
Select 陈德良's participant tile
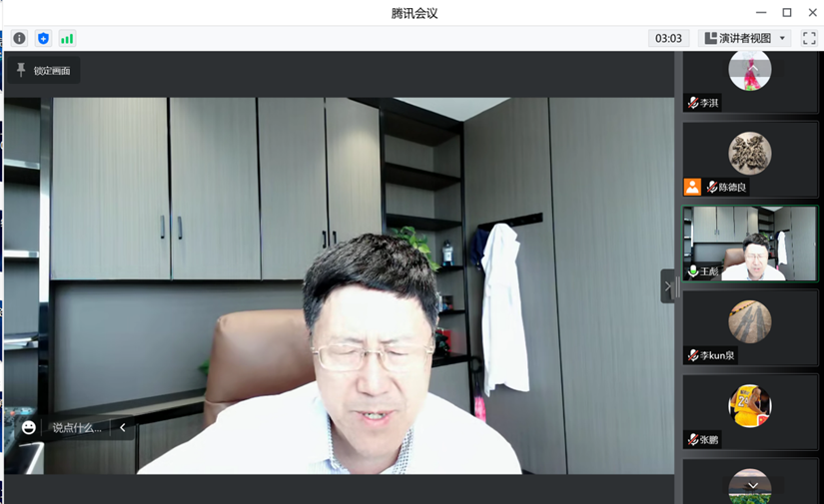pos(750,158)
